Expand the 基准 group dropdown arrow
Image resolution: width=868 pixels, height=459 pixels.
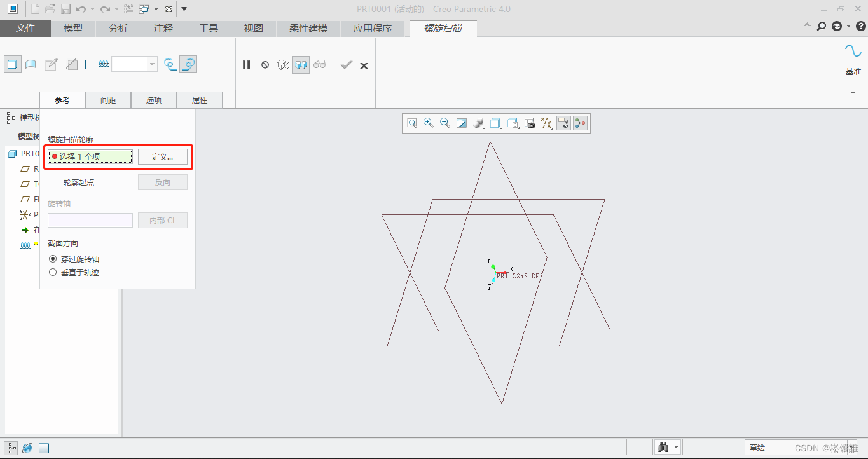[853, 93]
